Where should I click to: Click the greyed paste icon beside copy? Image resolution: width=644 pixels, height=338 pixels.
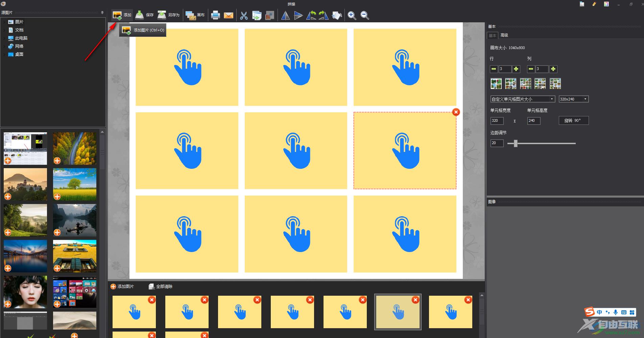(269, 16)
